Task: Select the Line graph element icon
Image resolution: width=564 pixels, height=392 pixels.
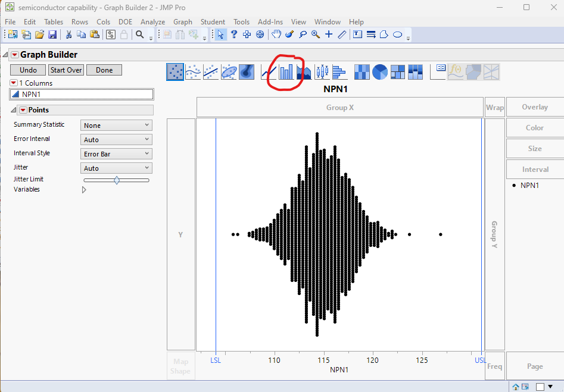Action: pos(269,72)
